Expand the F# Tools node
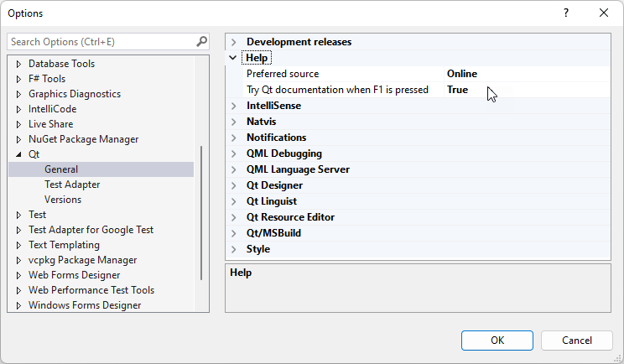 [x=18, y=79]
